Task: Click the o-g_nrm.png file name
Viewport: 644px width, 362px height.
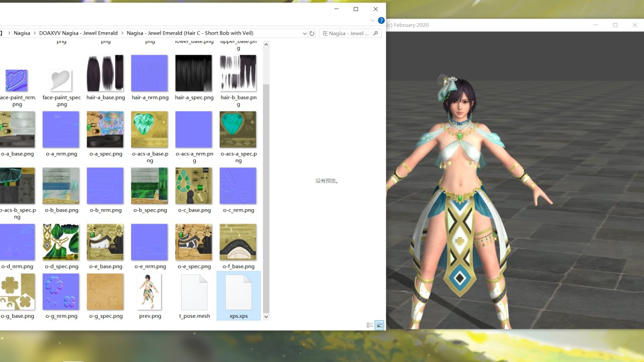Action: point(61,316)
